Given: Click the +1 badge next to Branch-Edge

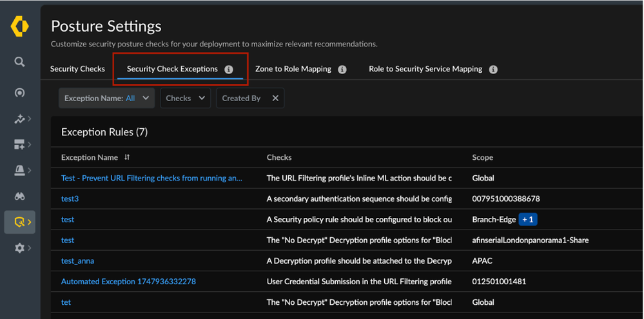Looking at the screenshot, I should 527,220.
